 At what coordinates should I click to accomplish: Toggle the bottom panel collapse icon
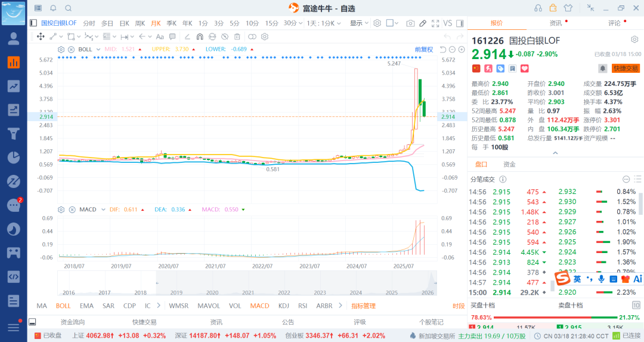pyautogui.click(x=32, y=322)
